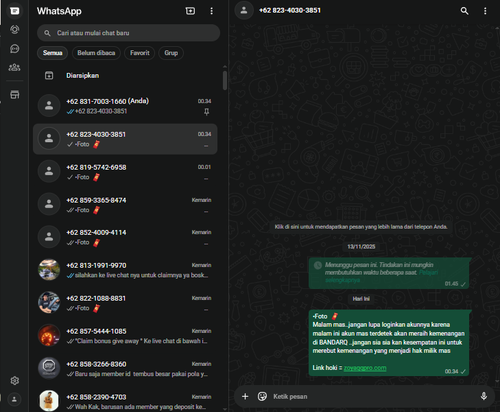The height and width of the screenshot is (412, 500).
Task: Open the emoji and sticker picker
Action: pyautogui.click(x=262, y=396)
